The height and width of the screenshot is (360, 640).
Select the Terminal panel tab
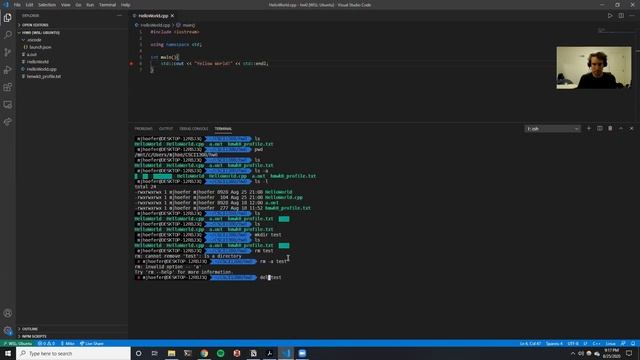tap(223, 129)
